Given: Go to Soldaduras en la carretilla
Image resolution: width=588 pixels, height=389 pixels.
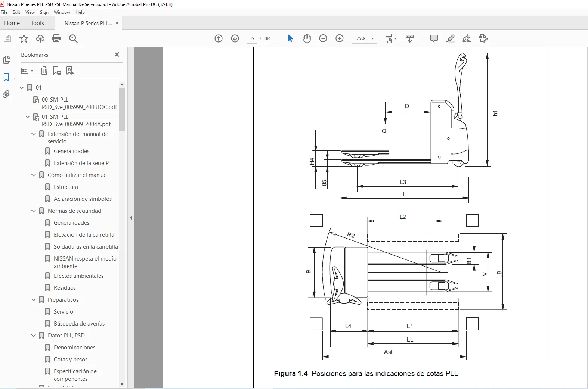Looking at the screenshot, I should pyautogui.click(x=86, y=247).
